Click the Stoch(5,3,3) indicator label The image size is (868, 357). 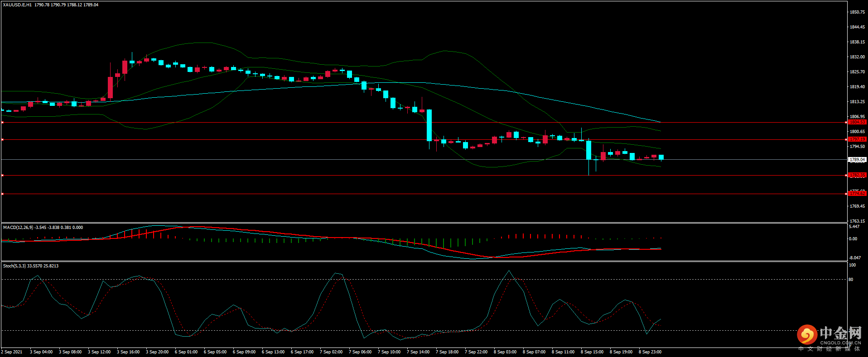click(x=14, y=266)
